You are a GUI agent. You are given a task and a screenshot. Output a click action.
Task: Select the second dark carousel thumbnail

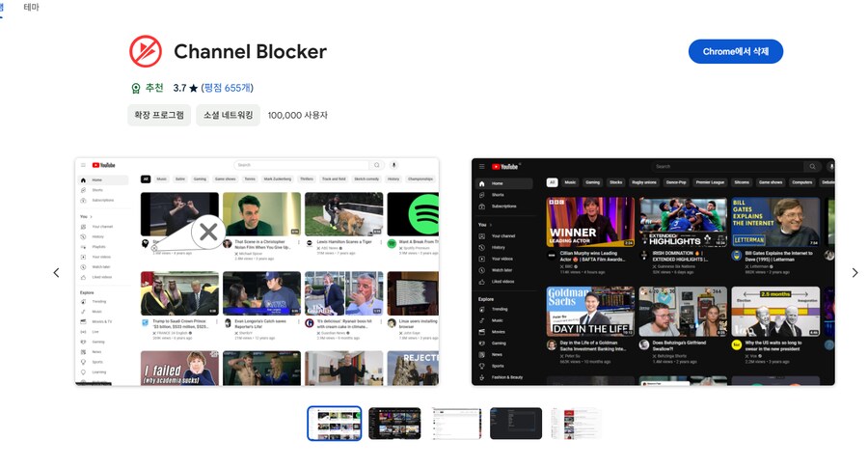click(x=394, y=424)
